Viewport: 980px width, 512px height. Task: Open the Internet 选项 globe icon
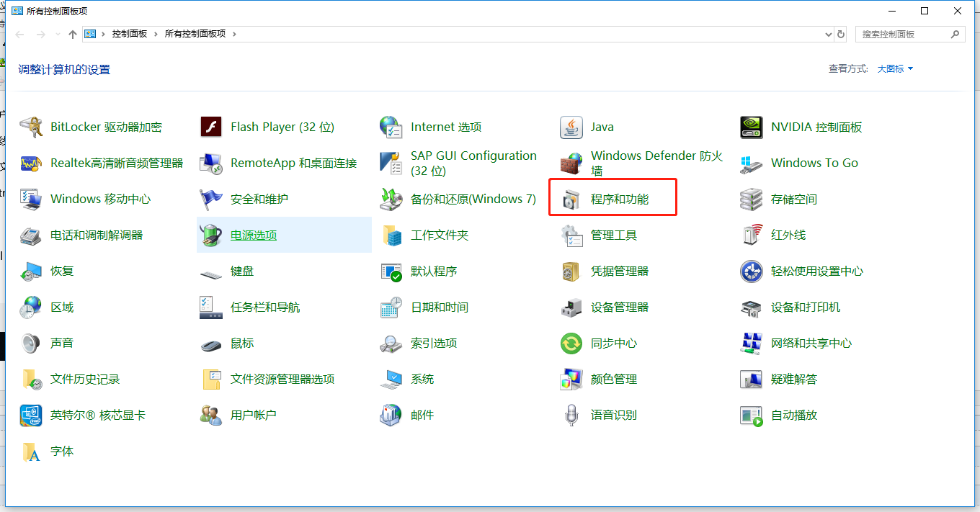click(x=391, y=127)
